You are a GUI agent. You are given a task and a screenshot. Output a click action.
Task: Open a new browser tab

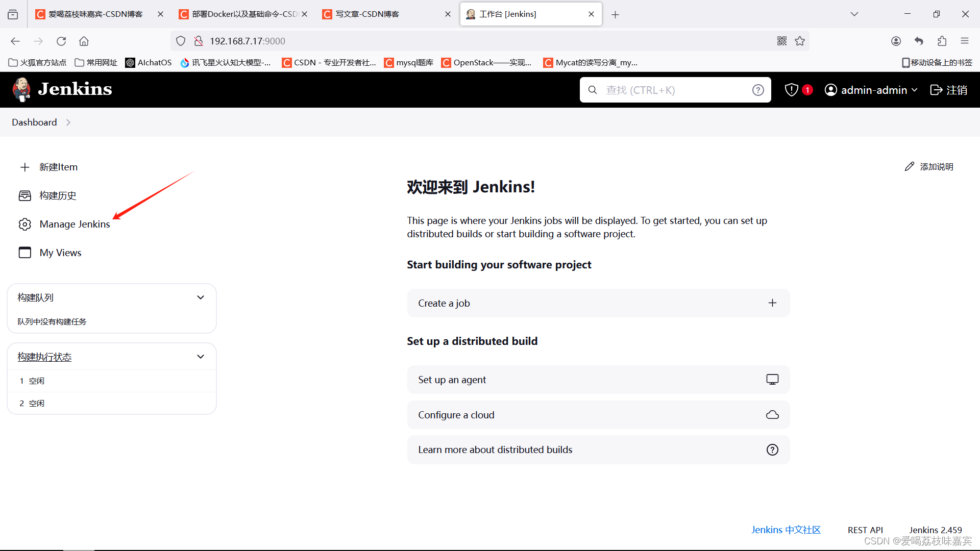coord(615,15)
